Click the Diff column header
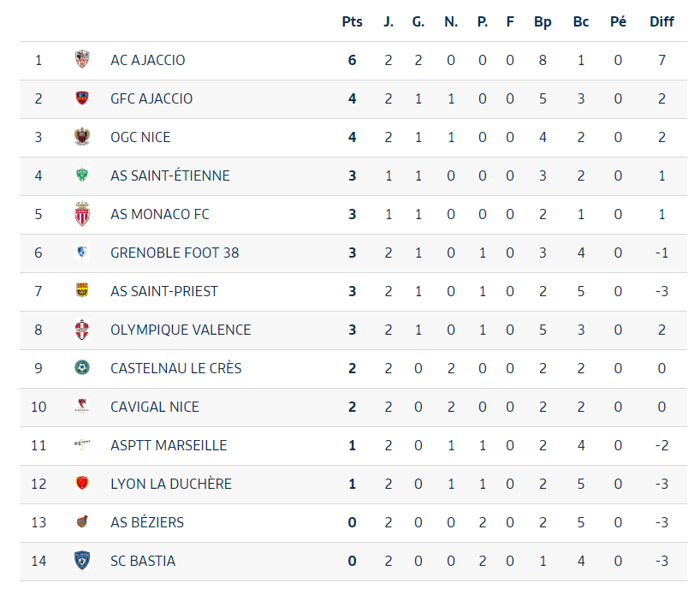 click(661, 21)
